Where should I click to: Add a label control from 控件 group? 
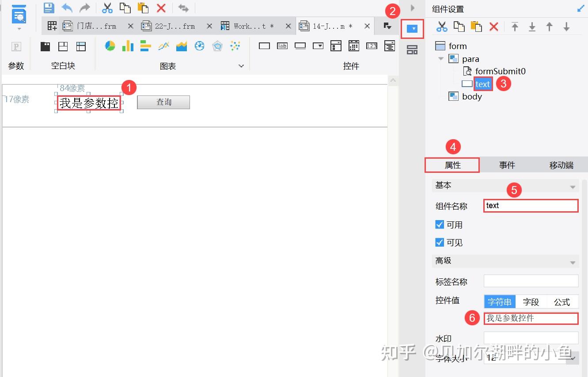click(282, 46)
